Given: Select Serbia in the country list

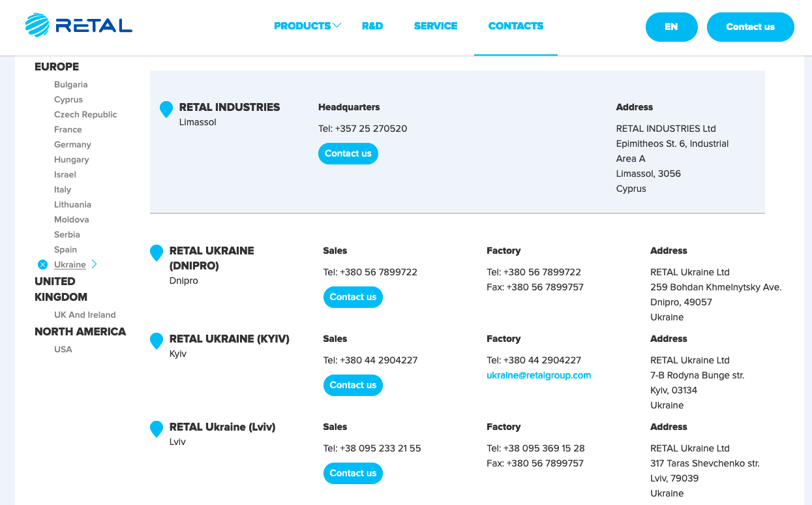Looking at the screenshot, I should point(67,235).
